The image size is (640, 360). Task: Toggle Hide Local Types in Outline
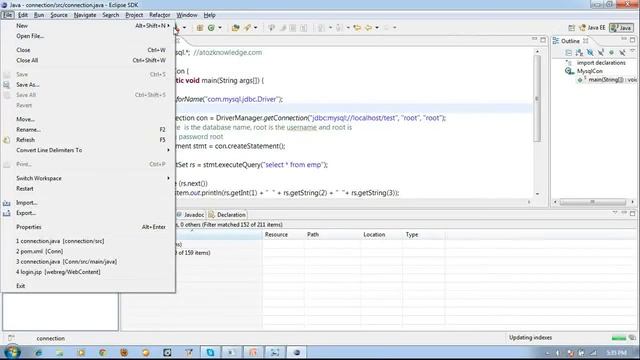click(x=622, y=53)
